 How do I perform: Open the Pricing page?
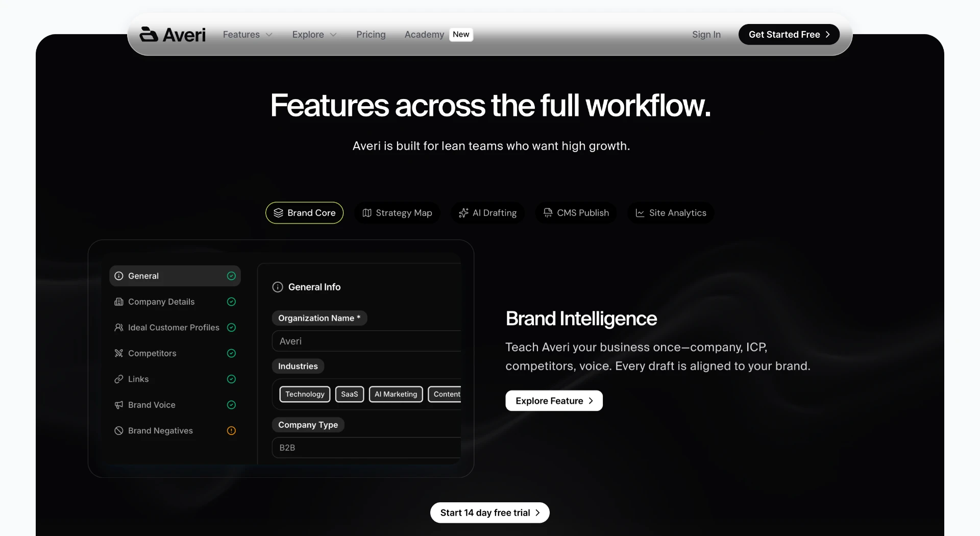coord(371,34)
